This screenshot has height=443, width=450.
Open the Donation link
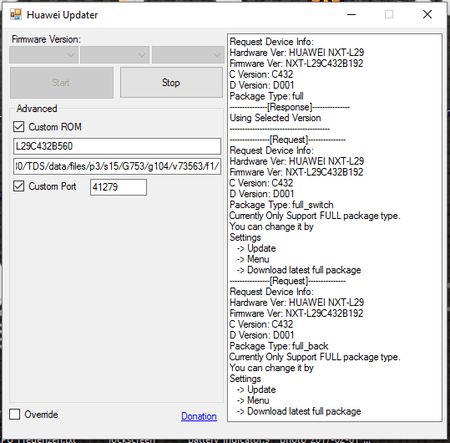[x=199, y=416]
